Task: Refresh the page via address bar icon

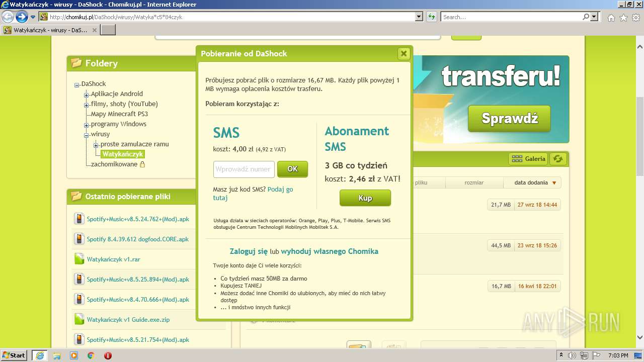Action: (x=431, y=17)
